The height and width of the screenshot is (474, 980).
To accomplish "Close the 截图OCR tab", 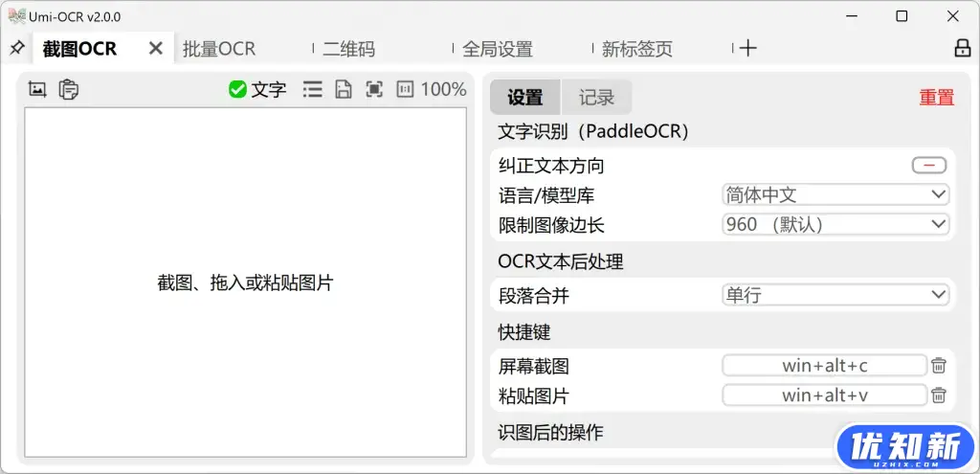I will pyautogui.click(x=156, y=48).
